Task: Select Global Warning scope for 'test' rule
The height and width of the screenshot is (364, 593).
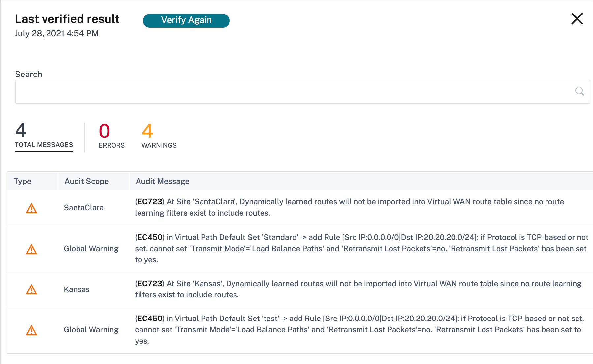Action: [91, 330]
